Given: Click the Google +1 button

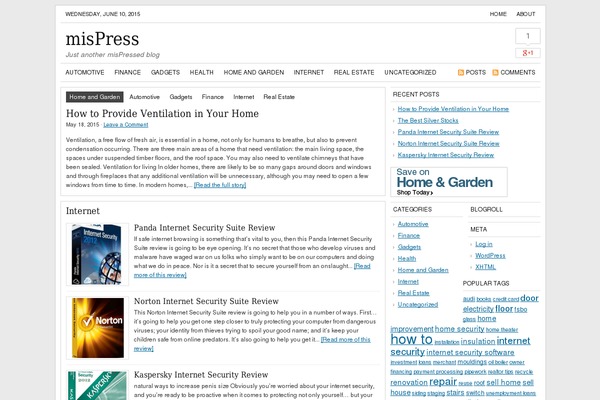Looking at the screenshot, I should click(x=528, y=53).
